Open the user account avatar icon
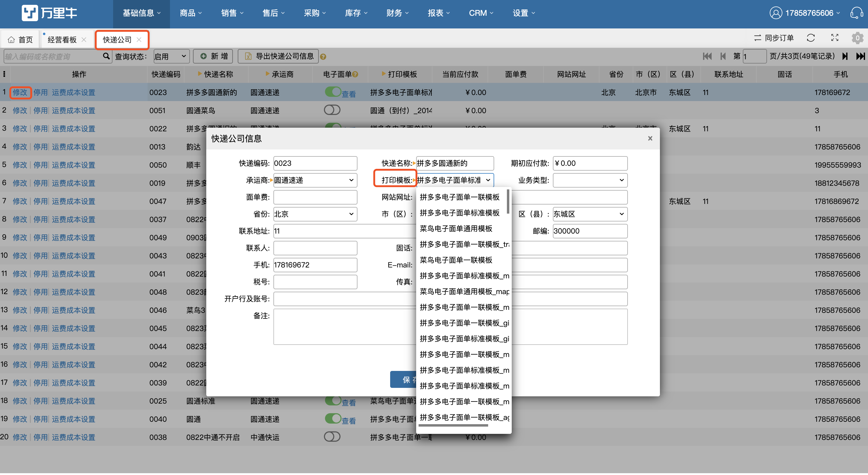 tap(775, 13)
